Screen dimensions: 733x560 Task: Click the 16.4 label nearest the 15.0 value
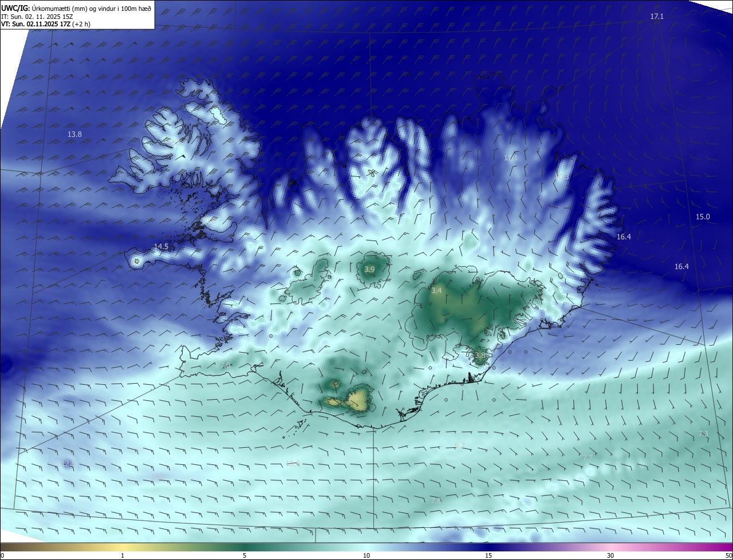coord(681,266)
